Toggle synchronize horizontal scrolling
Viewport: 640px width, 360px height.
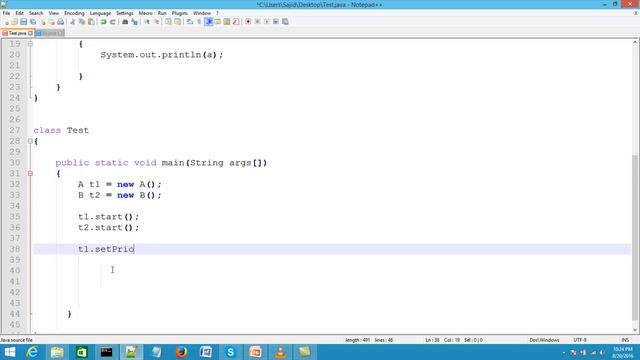pyautogui.click(x=178, y=22)
